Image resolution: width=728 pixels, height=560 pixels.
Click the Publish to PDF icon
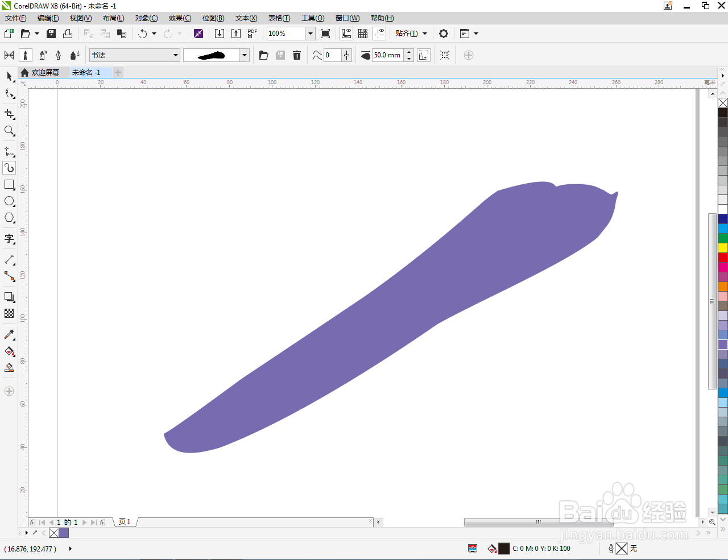(x=253, y=34)
